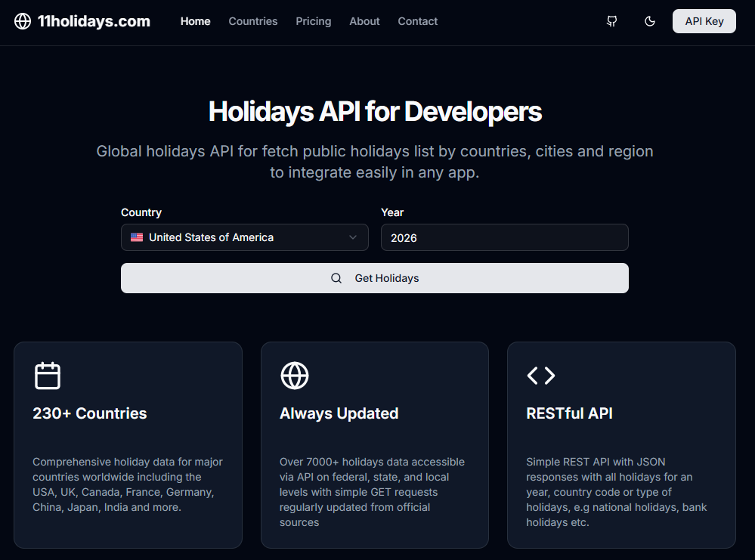Focus the Year input field showing 2026
Image resolution: width=755 pixels, height=560 pixels.
[505, 237]
